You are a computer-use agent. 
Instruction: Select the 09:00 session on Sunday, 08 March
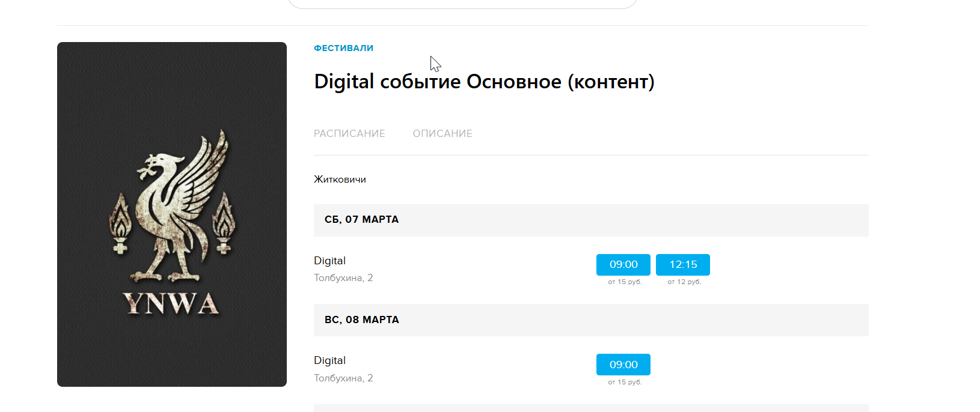(x=623, y=365)
